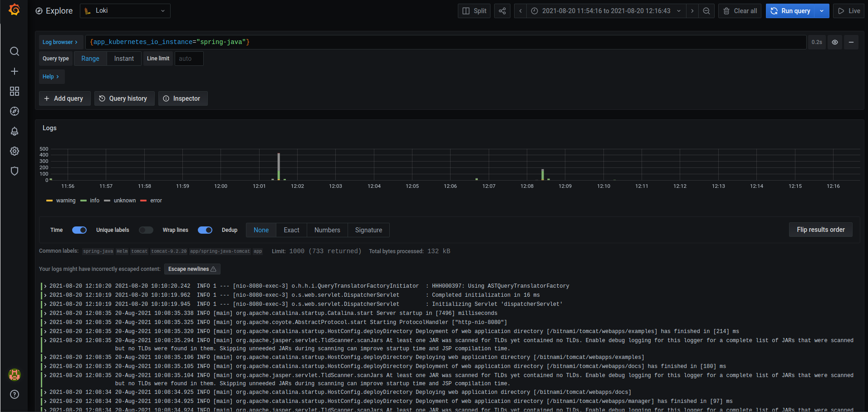Click the 0.2s query time badge
Viewport: 868px width, 412px height.
(817, 42)
